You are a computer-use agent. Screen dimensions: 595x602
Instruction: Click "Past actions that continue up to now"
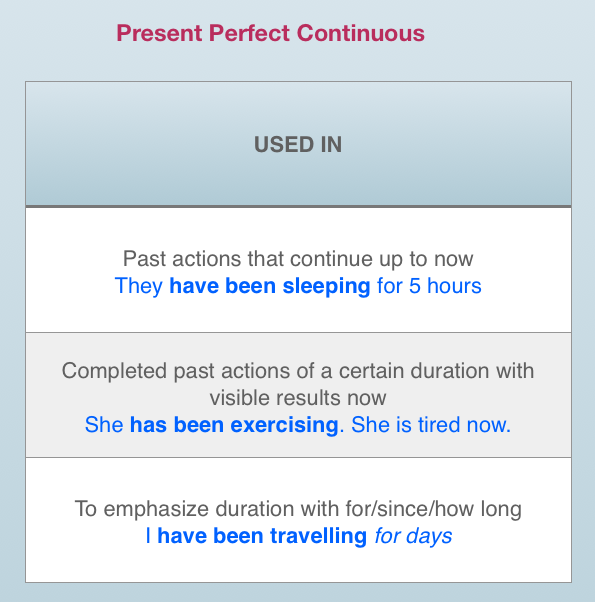(298, 258)
